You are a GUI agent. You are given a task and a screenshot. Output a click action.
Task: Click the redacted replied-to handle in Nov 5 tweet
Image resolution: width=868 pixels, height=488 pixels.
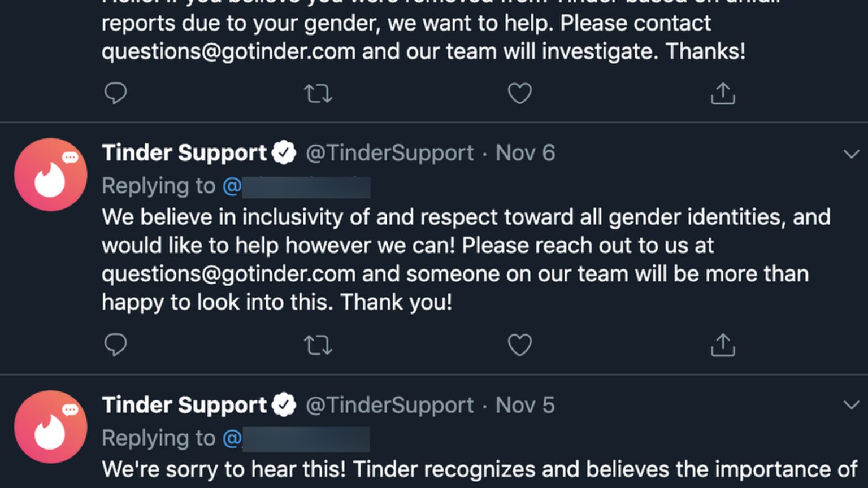point(297,439)
